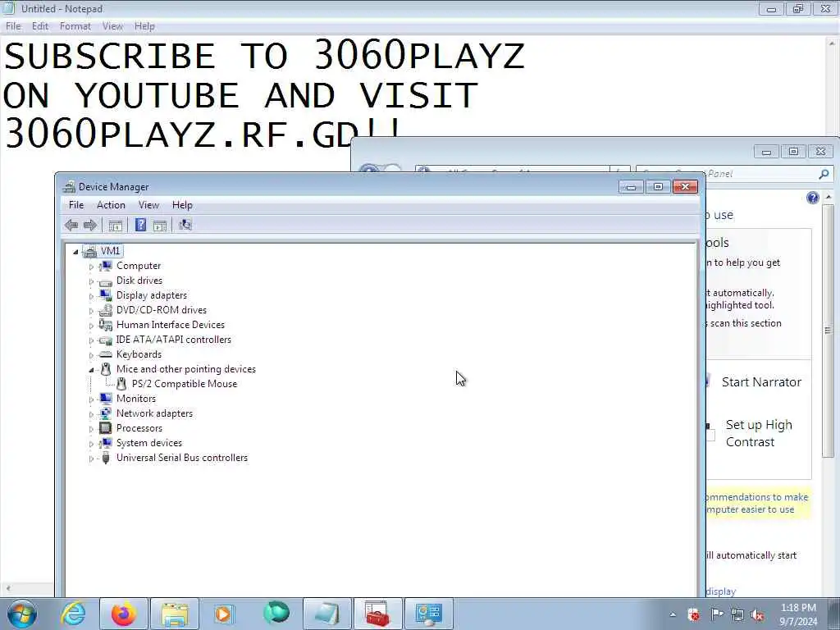Click Start Narrator in Ease of Access window
The height and width of the screenshot is (630, 840).
[x=761, y=382]
